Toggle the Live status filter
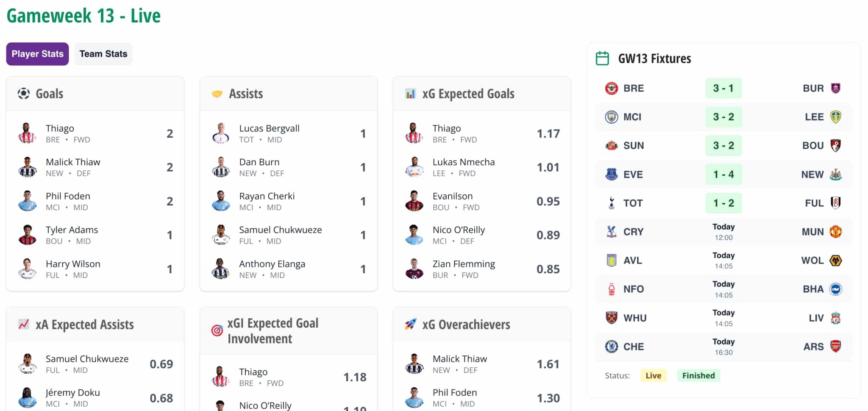 653,375
